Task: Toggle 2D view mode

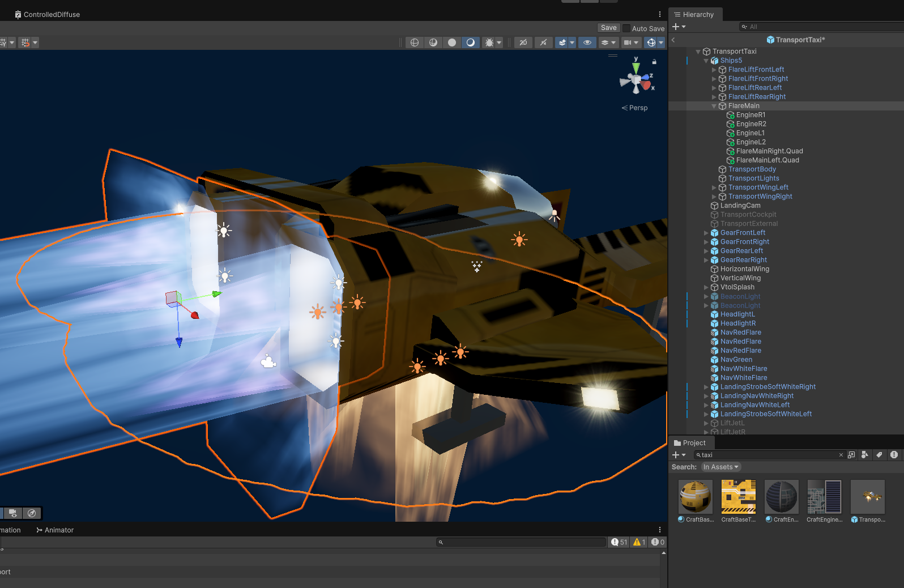Action: [x=523, y=42]
